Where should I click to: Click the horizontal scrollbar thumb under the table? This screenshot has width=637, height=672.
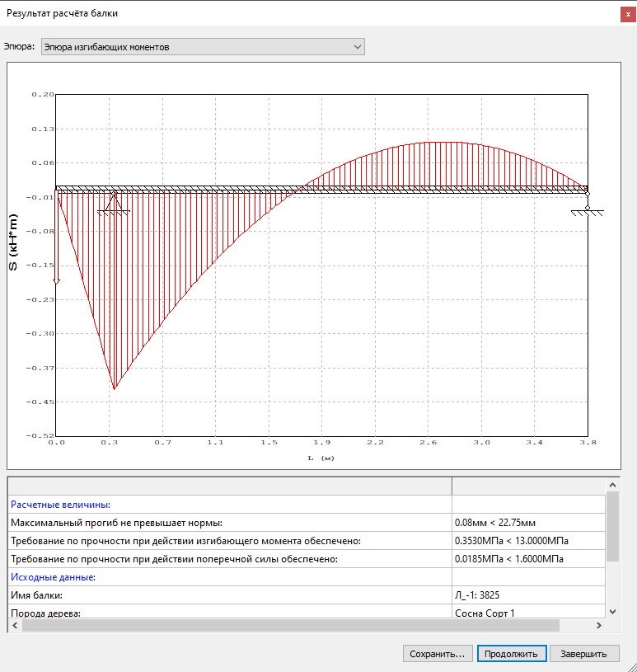(x=291, y=625)
